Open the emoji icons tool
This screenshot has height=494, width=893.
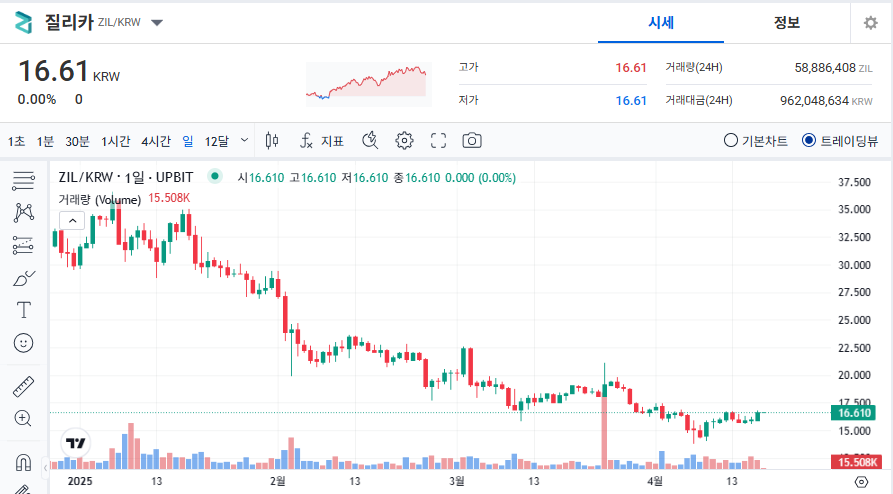23,343
